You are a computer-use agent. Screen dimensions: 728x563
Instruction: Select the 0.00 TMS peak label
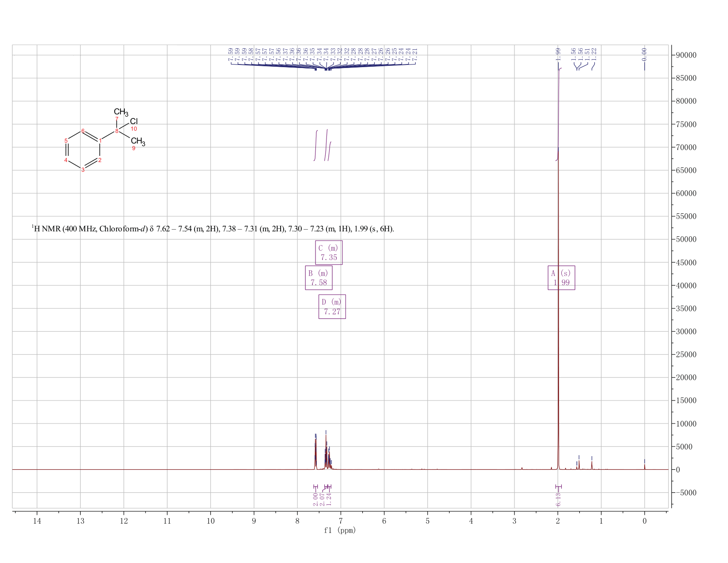644,54
